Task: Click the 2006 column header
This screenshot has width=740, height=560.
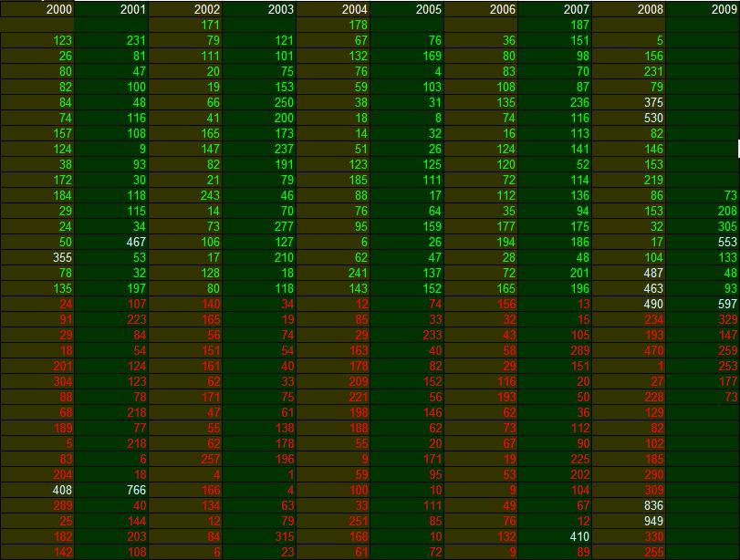Action: tap(481, 9)
